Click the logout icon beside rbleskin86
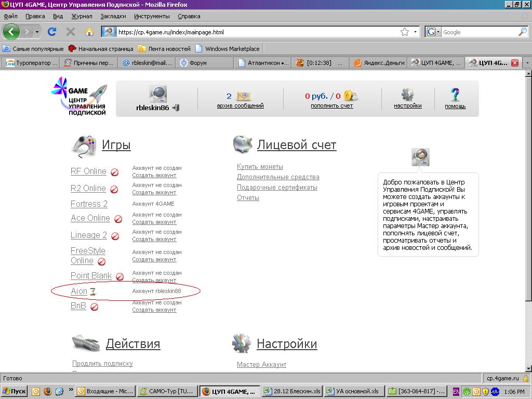The image size is (532, 399). (176, 108)
